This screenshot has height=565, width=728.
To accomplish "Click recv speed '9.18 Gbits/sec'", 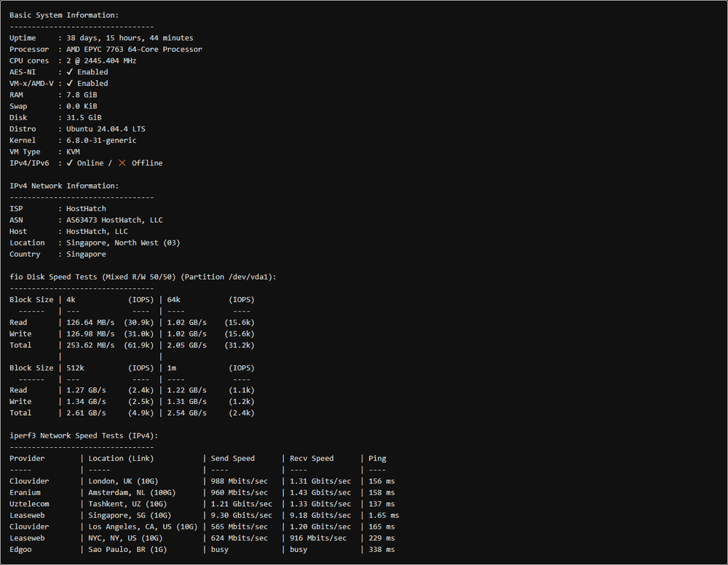I will pos(320,515).
